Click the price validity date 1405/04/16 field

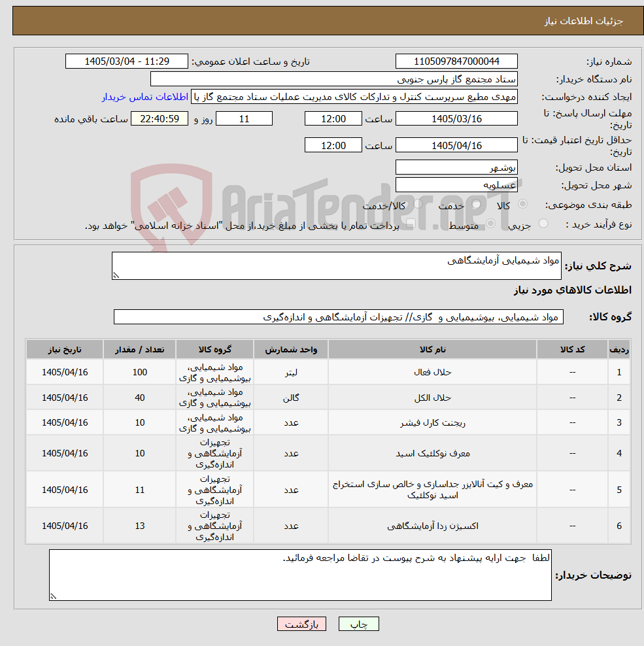coord(456,145)
